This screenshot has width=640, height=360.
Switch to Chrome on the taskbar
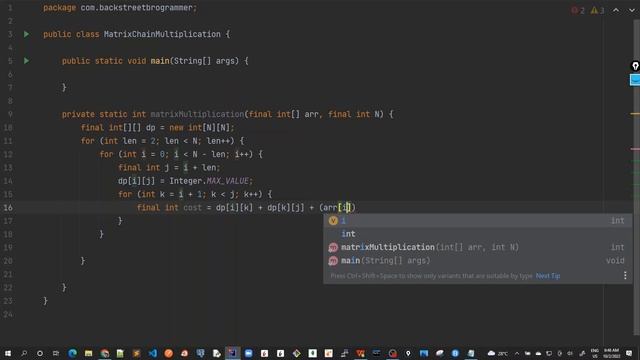[x=105, y=353]
